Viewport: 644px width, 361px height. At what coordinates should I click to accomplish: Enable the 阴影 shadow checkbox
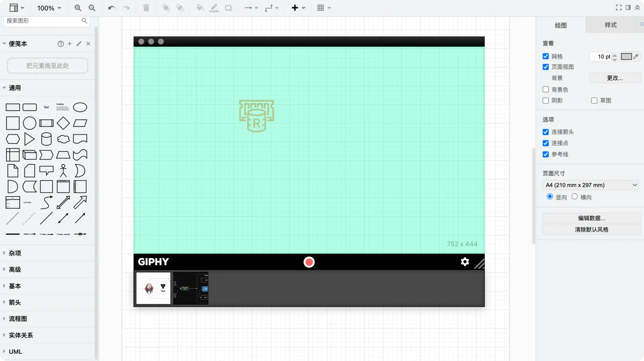point(546,100)
